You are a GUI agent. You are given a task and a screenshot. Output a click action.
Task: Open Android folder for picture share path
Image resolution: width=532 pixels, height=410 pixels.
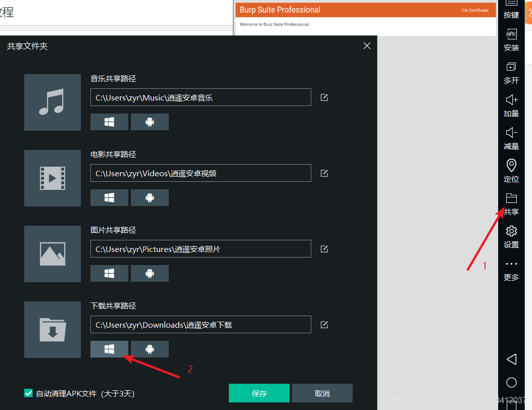coord(150,273)
